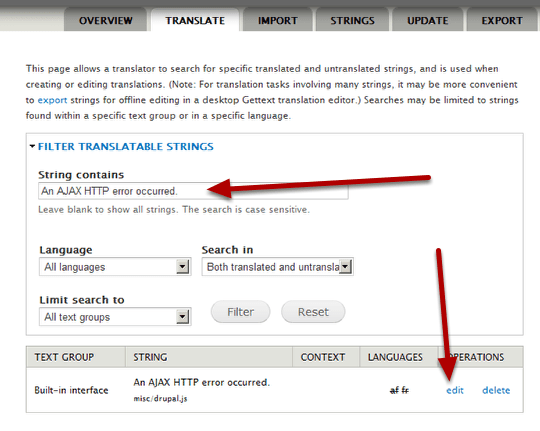Select the Update tab
The width and height of the screenshot is (540, 431).
(x=428, y=20)
